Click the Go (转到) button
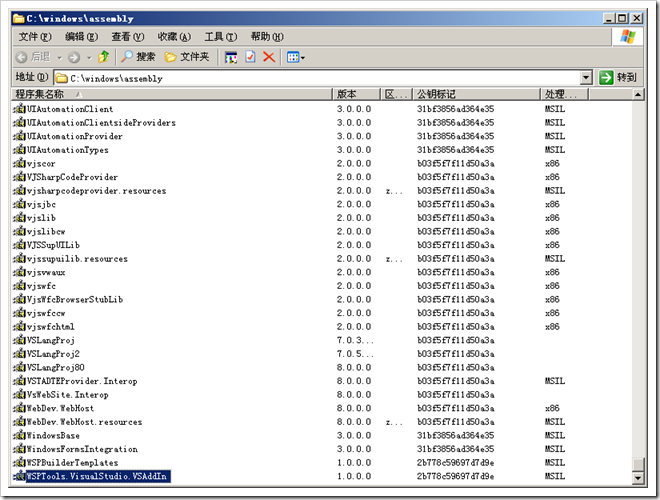Screen dimensions: 660x500 pyautogui.click(x=618, y=77)
